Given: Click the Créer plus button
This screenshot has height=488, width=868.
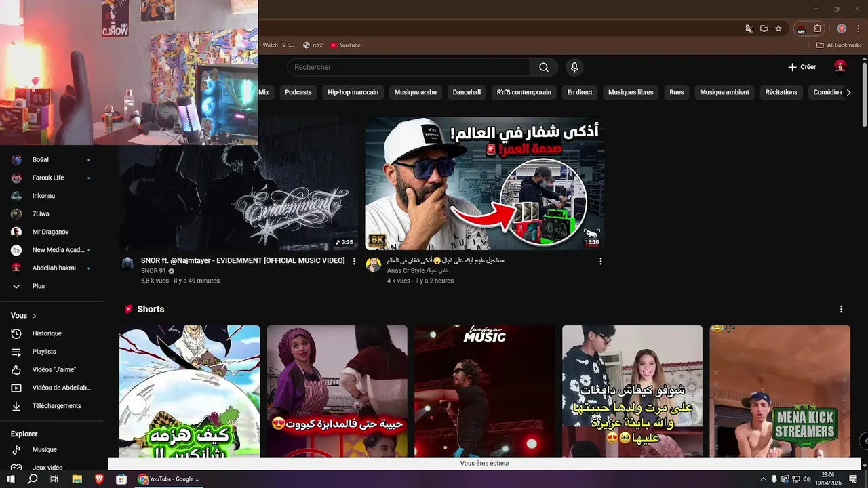Looking at the screenshot, I should (x=802, y=67).
